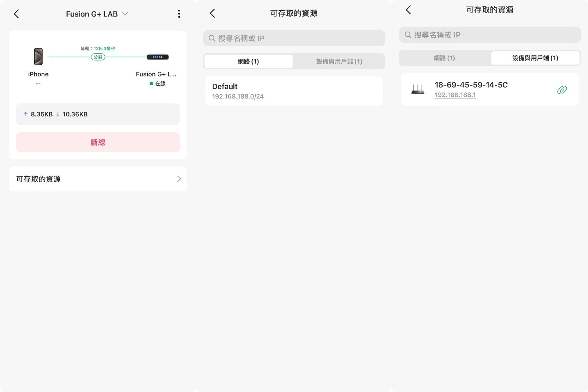Click the green link icon for 192.168.188.1
Screen dimensions: 588x392
click(562, 90)
